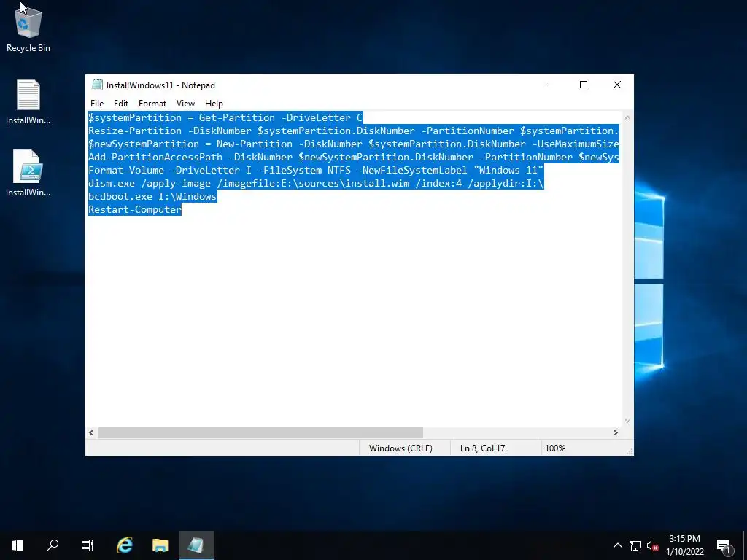Image resolution: width=747 pixels, height=560 pixels.
Task: Click the resize grip at Notepad corner
Action: 630,451
